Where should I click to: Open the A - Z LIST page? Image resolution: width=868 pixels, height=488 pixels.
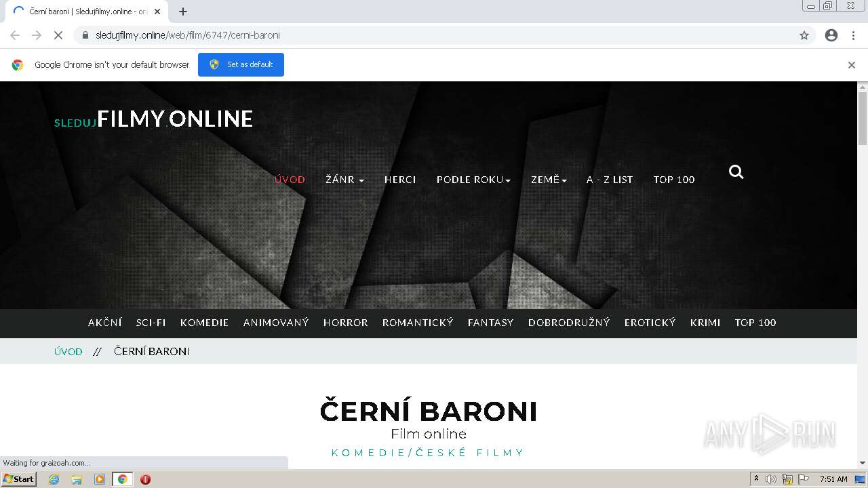tap(610, 180)
